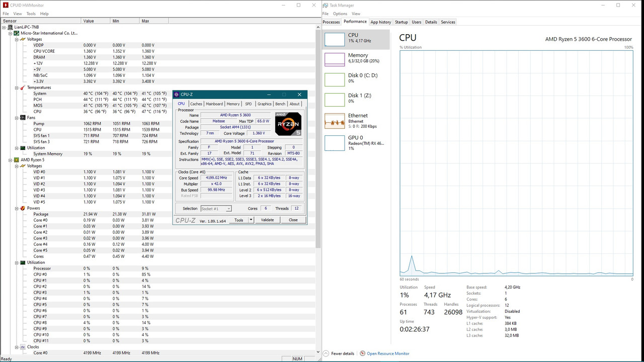Click the CPU-Z title bar icon

[177, 95]
